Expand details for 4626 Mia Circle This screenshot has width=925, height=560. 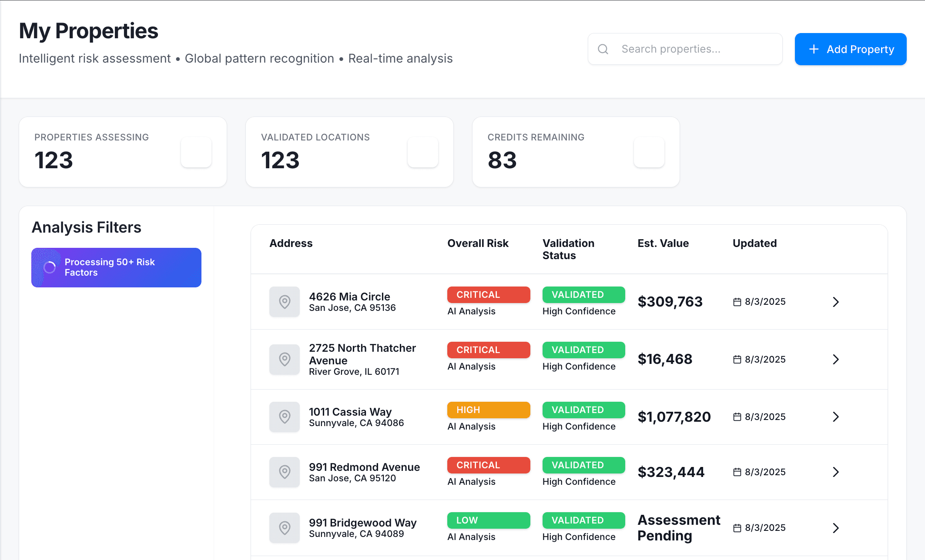[x=835, y=302]
